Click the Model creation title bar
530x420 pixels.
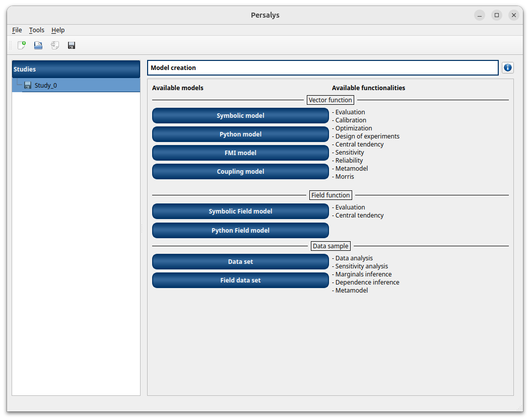[323, 67]
